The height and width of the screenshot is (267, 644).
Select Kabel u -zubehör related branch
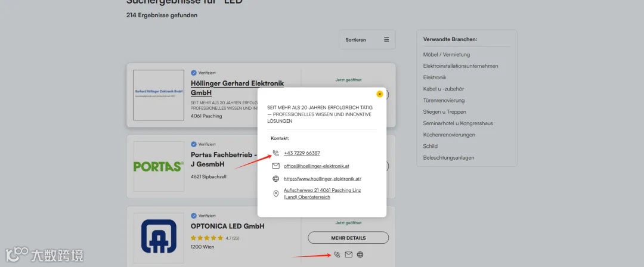point(444,89)
